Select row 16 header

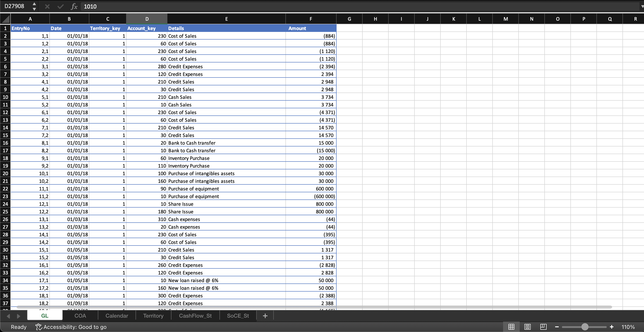pyautogui.click(x=5, y=143)
